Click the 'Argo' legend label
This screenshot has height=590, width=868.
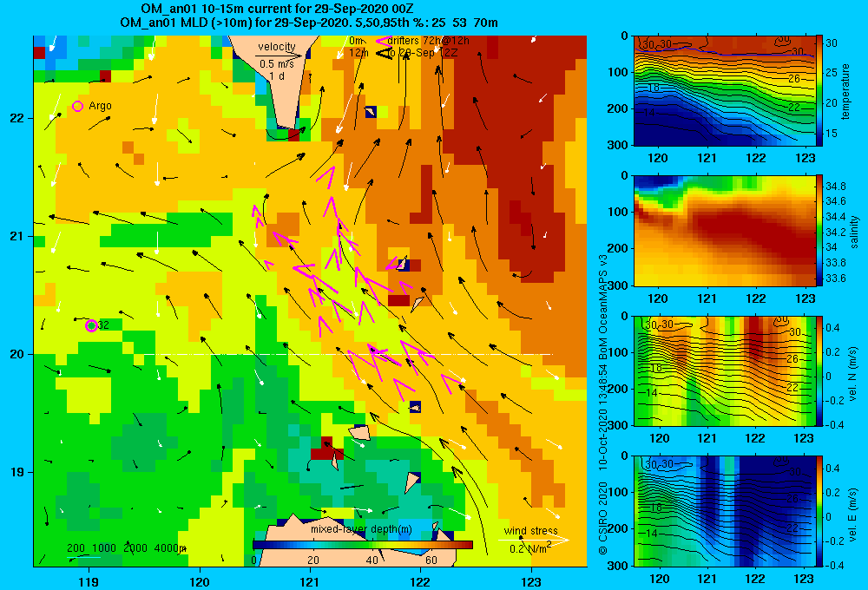coord(100,106)
